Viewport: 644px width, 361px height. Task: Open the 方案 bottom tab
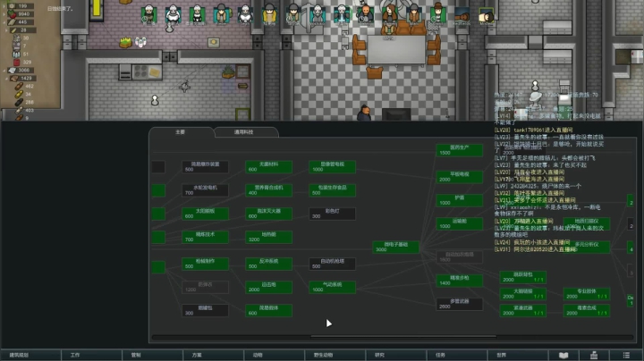click(x=213, y=356)
